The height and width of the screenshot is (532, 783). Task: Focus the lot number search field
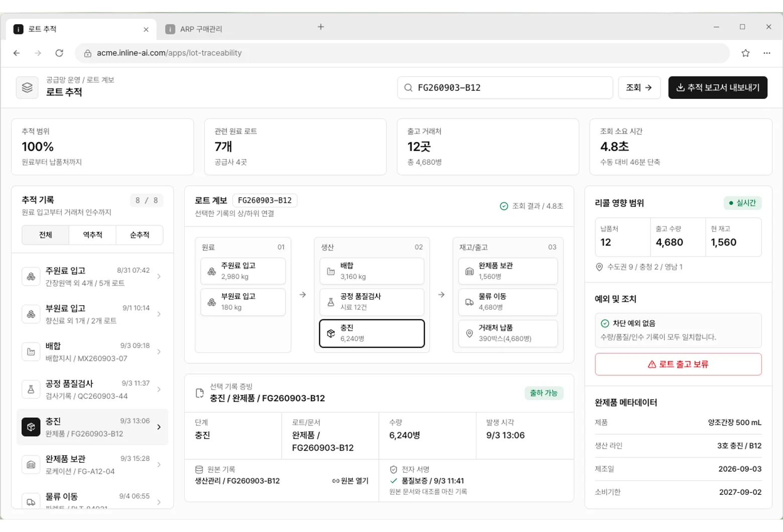coord(505,88)
